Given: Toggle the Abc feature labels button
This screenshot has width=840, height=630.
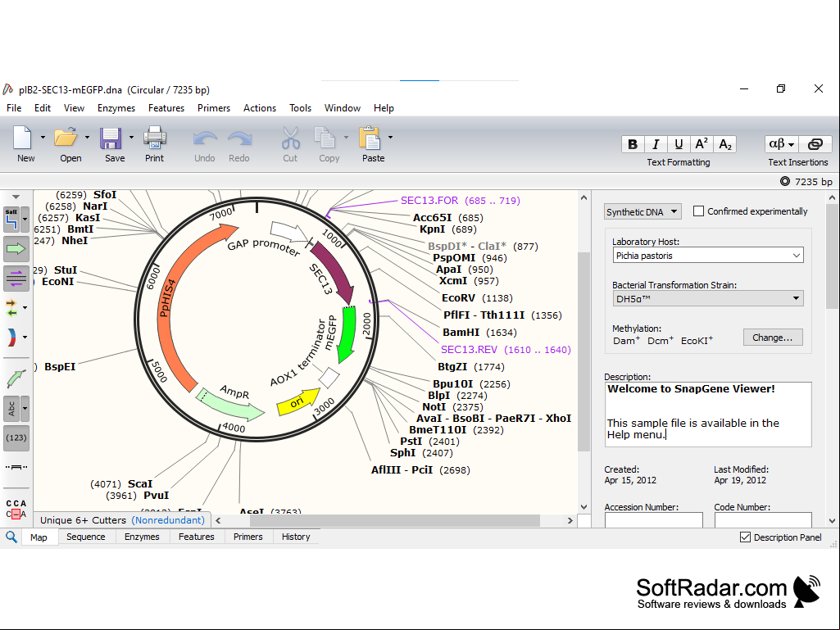Looking at the screenshot, I should click(11, 409).
